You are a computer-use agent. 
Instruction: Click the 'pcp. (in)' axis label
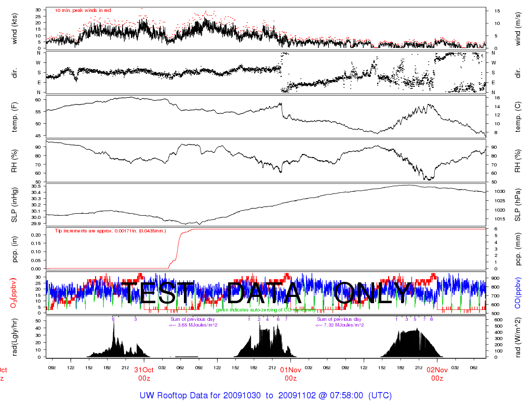[14, 249]
